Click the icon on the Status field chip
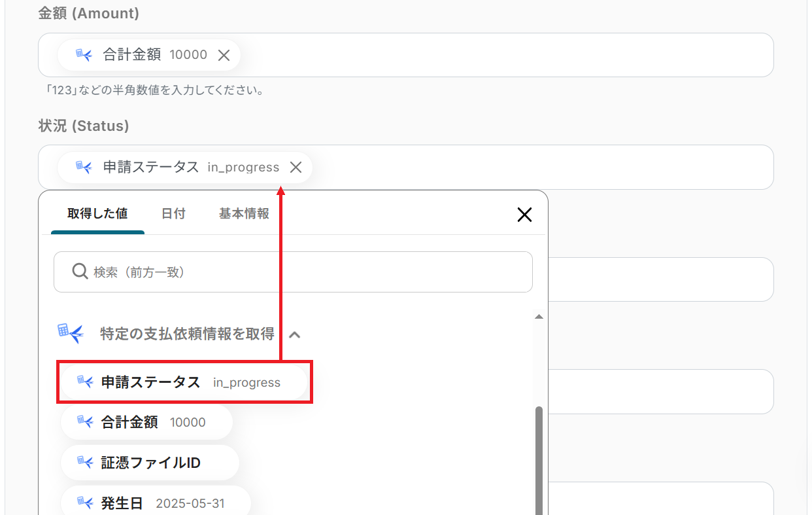812x515 pixels. pos(84,167)
